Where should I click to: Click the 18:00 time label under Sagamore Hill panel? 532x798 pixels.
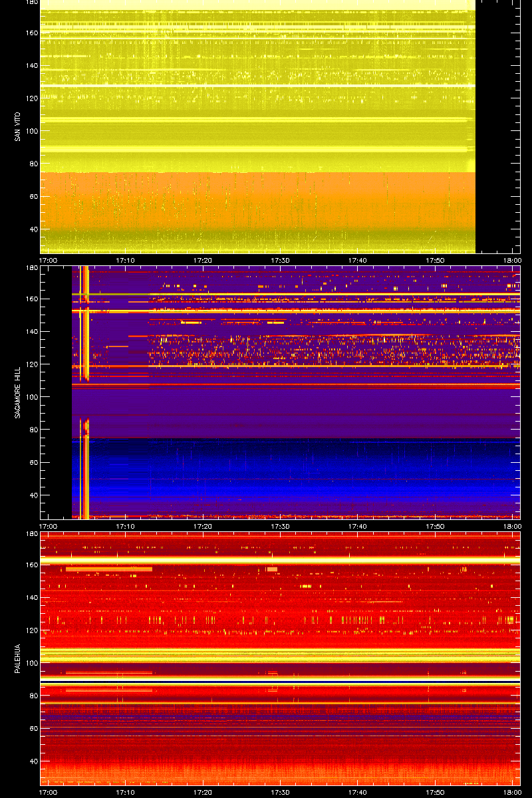click(x=512, y=527)
